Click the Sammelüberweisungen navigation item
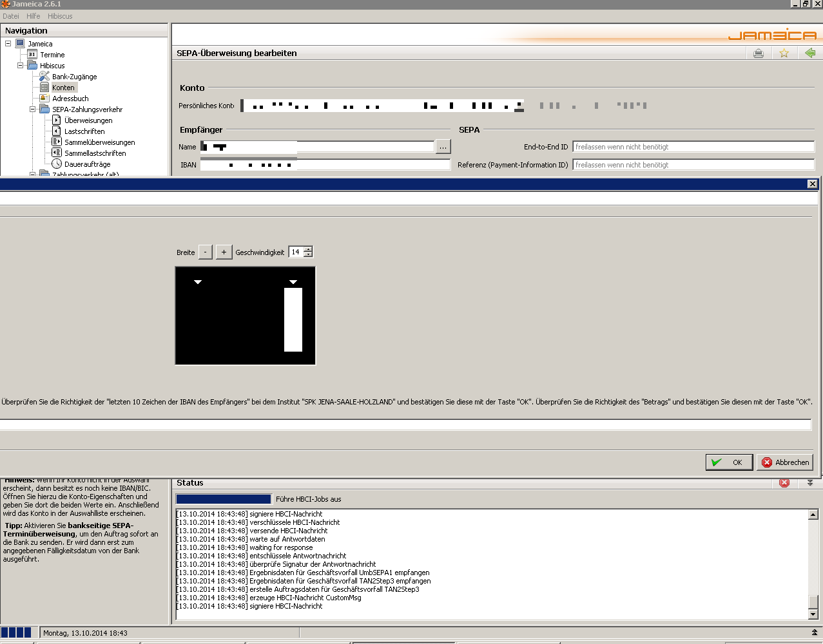The image size is (823, 644). [x=99, y=142]
